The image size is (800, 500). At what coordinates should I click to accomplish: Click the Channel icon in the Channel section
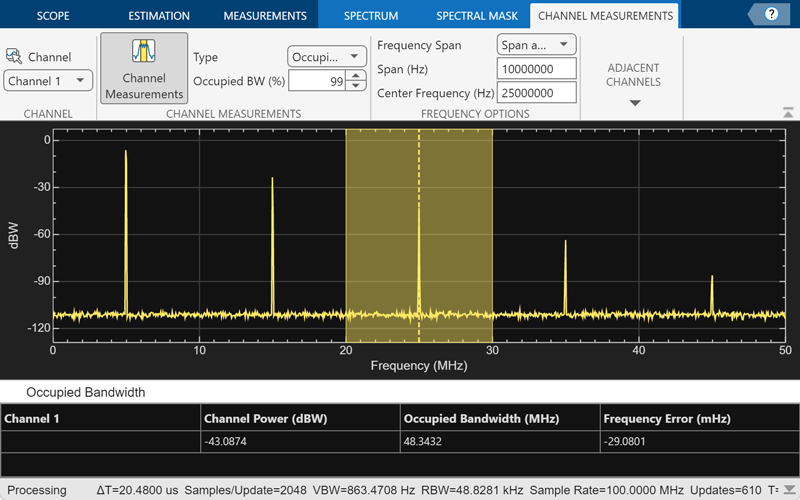15,57
